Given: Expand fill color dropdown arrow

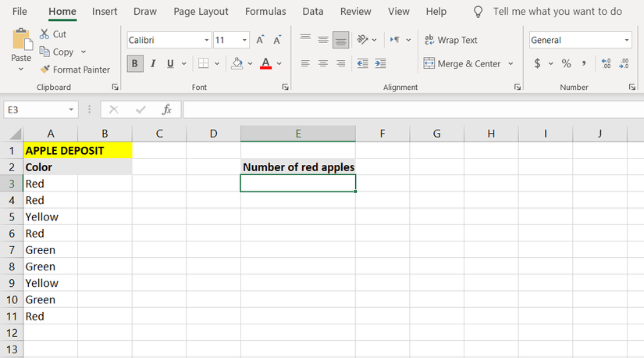Looking at the screenshot, I should [x=250, y=63].
